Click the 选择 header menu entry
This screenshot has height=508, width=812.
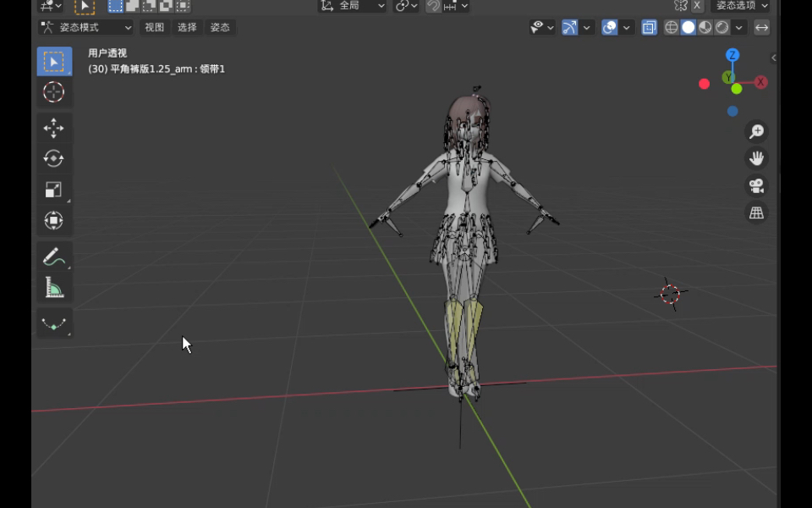point(187,27)
